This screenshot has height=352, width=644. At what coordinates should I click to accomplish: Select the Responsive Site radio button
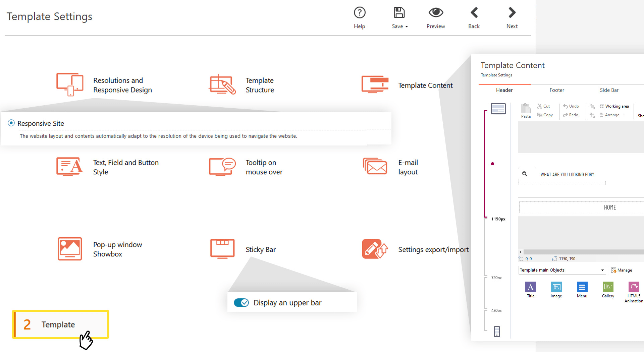pos(11,123)
